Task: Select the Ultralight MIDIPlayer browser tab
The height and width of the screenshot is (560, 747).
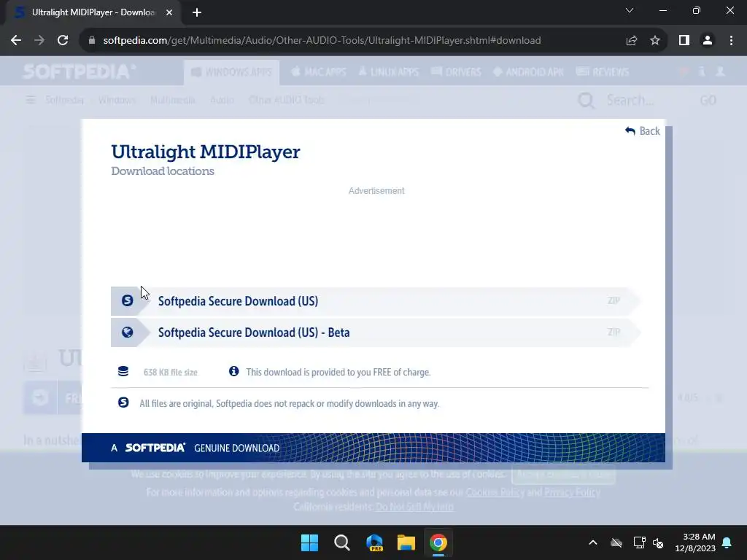Action: [93, 12]
